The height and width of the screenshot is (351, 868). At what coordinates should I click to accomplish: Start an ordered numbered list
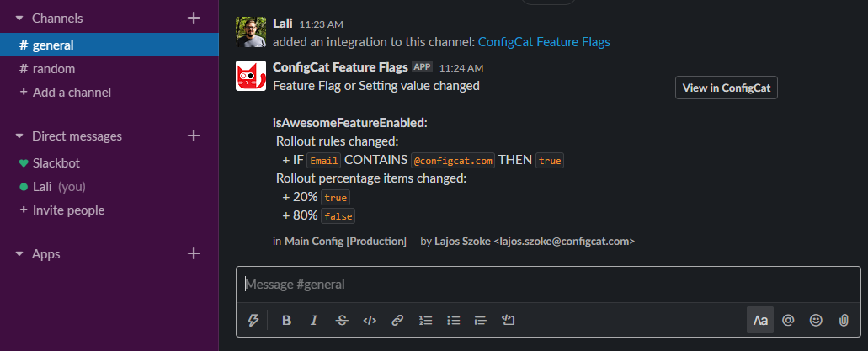click(x=425, y=320)
